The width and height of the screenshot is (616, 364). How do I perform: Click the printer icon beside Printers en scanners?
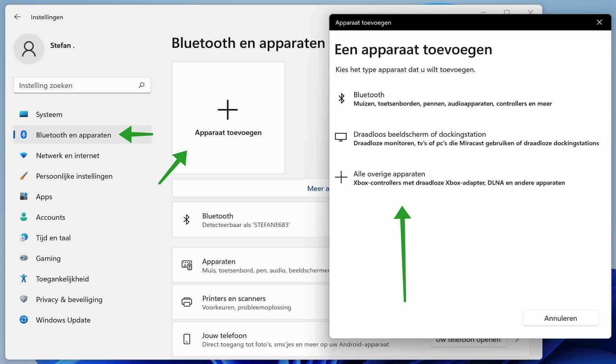(x=187, y=302)
